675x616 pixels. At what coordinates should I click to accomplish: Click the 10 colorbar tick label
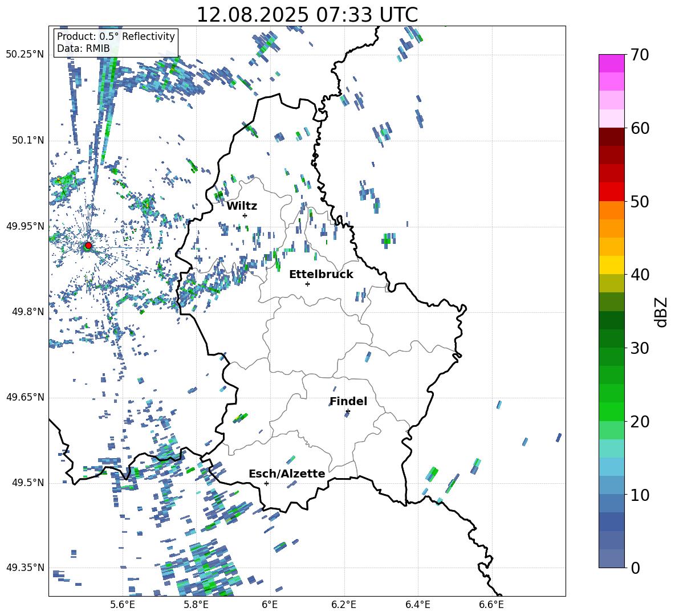(x=640, y=495)
